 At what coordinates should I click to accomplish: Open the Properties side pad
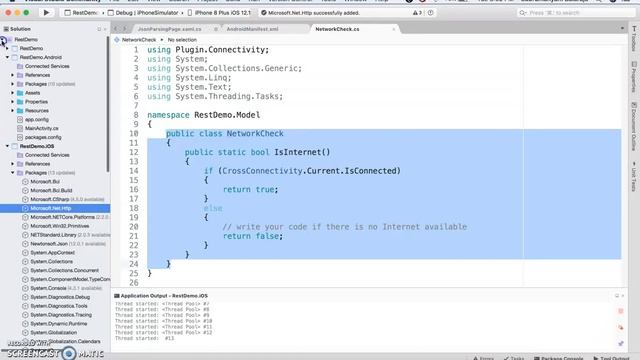pyautogui.click(x=634, y=77)
